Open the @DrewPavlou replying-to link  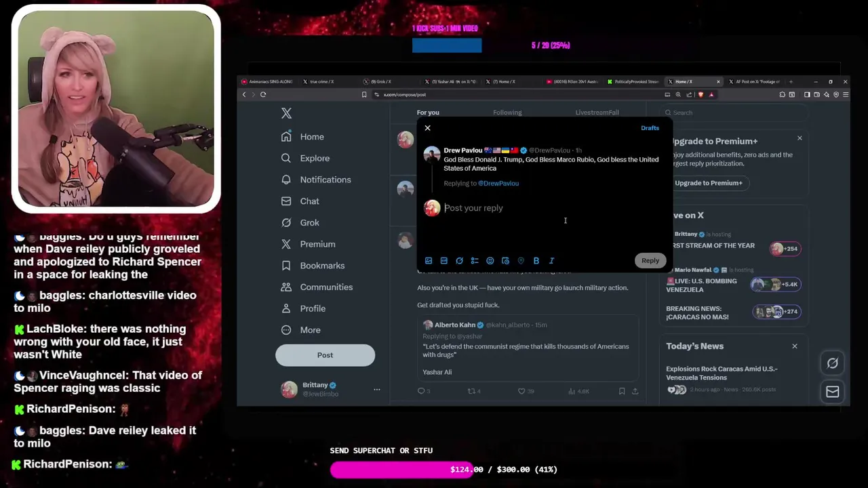(x=498, y=184)
